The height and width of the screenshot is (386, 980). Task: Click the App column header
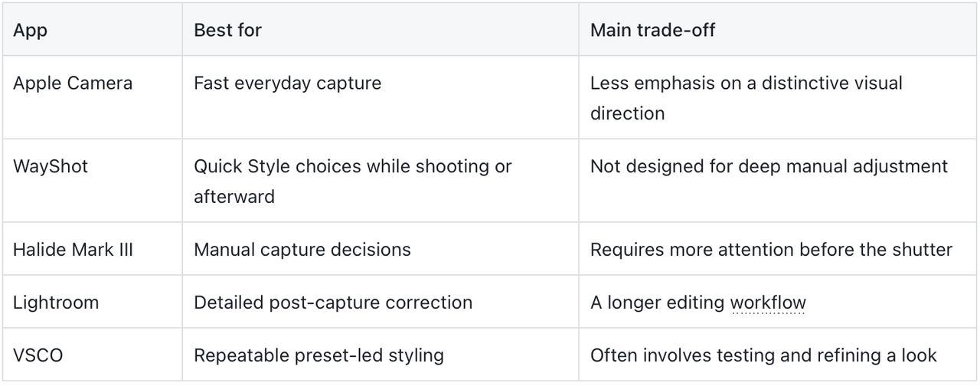[x=92, y=30]
